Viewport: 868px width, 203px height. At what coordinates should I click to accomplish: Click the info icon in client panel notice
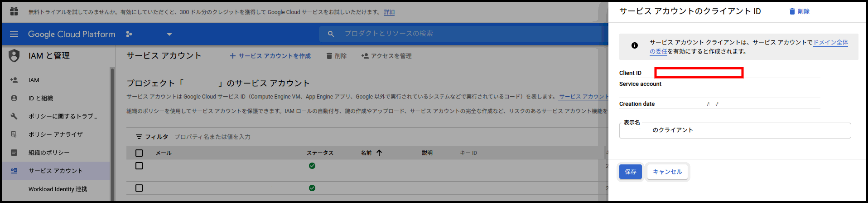click(x=635, y=45)
